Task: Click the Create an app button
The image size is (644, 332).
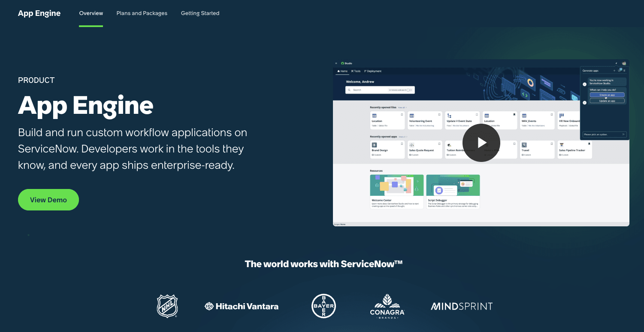Action: pyautogui.click(x=607, y=95)
